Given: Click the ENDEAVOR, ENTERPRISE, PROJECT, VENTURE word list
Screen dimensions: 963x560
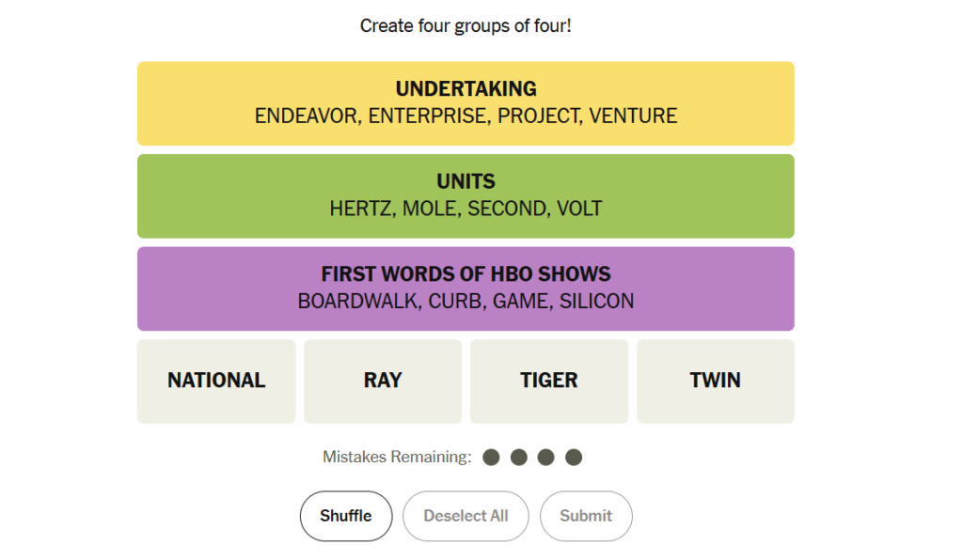Looking at the screenshot, I should coord(466,117).
